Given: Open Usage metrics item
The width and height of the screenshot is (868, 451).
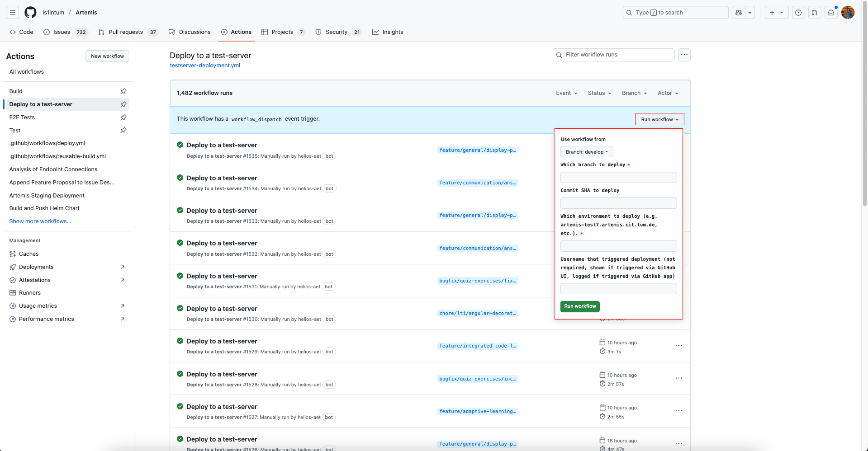Looking at the screenshot, I should pyautogui.click(x=38, y=306).
